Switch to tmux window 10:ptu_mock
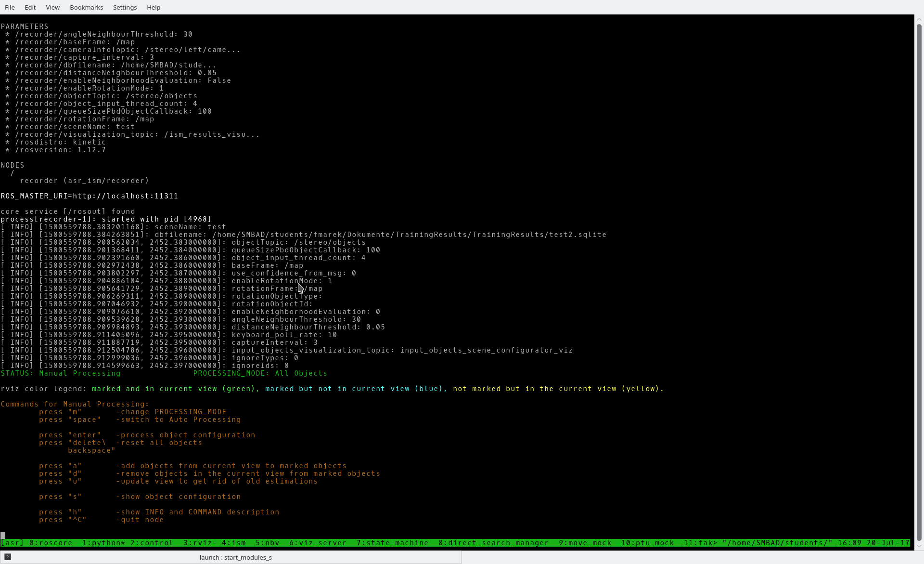Screen dimensions: 924x564 [x=647, y=543]
